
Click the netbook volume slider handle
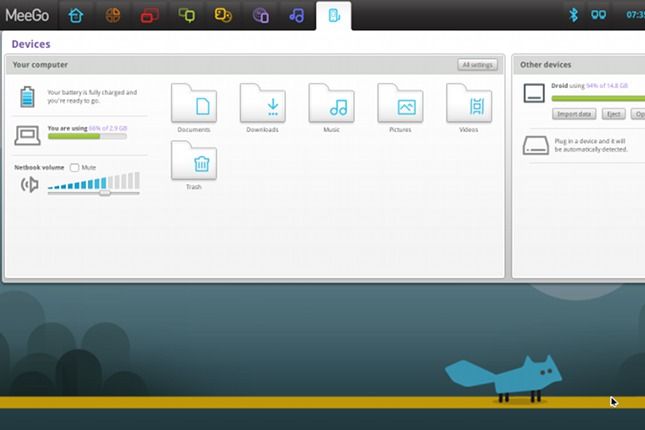pyautogui.click(x=104, y=192)
